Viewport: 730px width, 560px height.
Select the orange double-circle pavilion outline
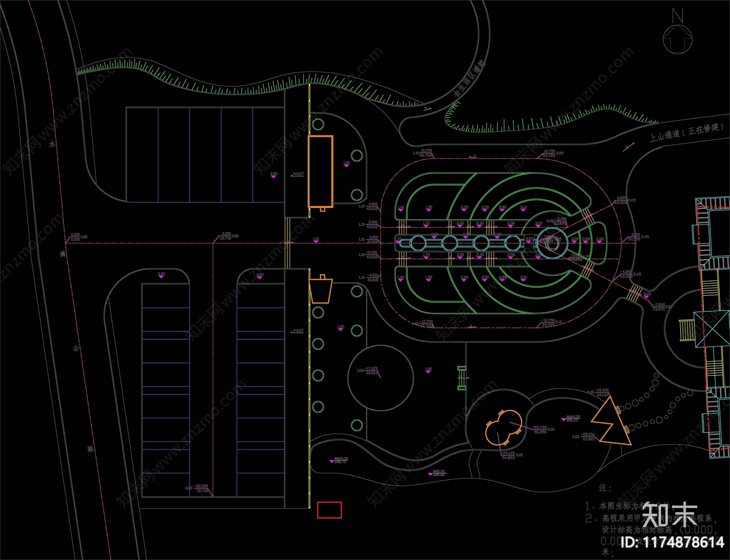(x=503, y=427)
